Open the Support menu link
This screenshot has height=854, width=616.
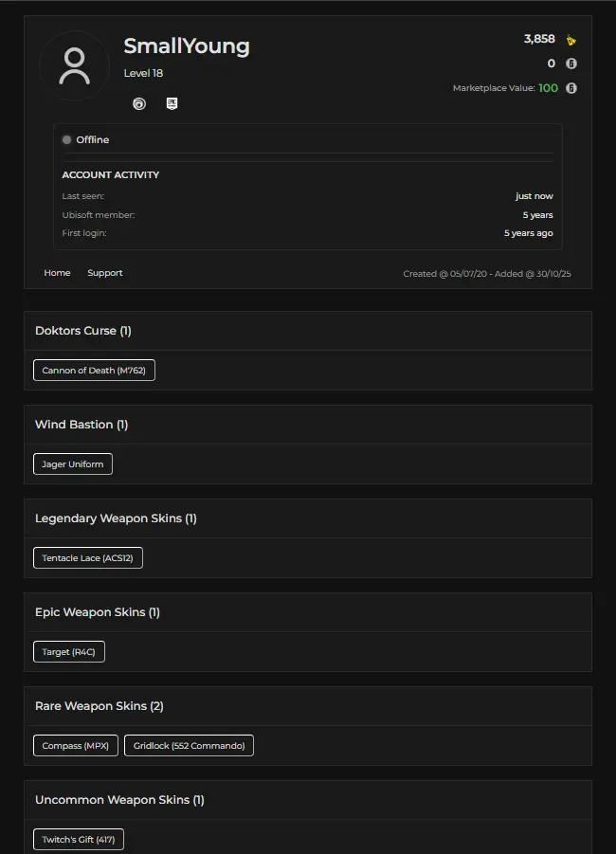[x=105, y=273]
